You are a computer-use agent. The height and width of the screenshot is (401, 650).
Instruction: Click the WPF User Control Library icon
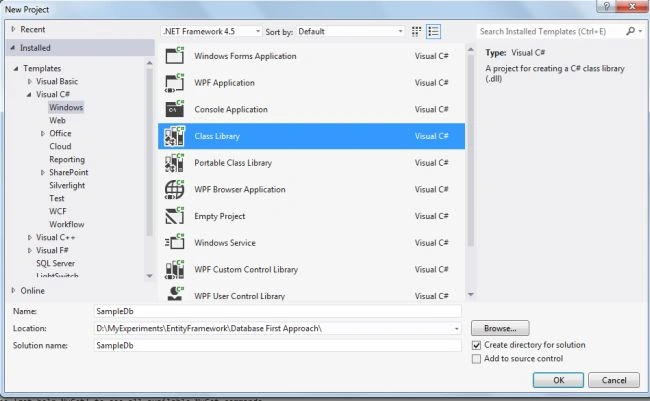175,294
